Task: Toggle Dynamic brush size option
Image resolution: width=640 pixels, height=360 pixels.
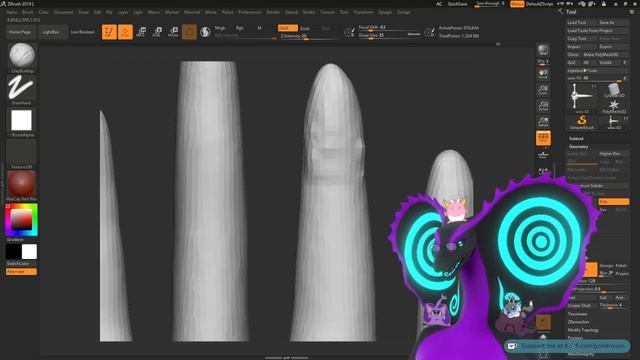Action: coord(413,34)
